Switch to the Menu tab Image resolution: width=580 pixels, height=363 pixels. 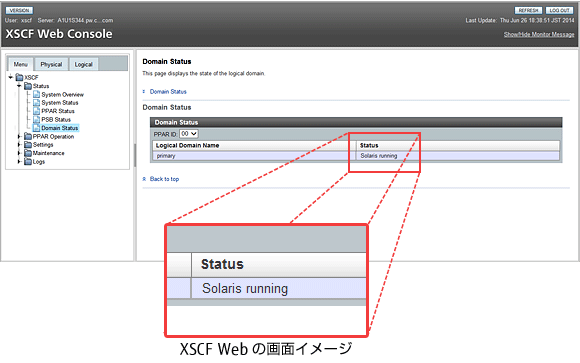coord(21,64)
